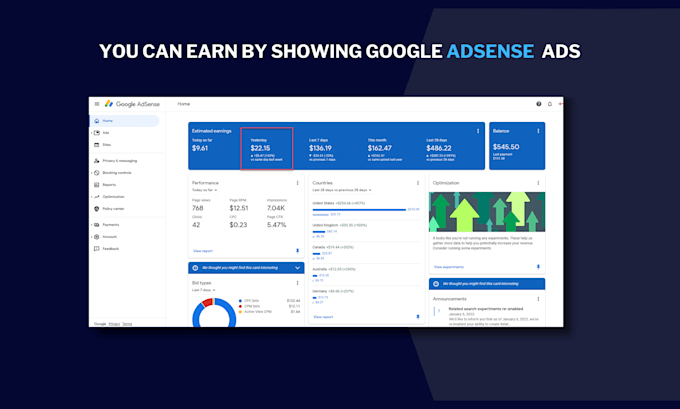The width and height of the screenshot is (680, 409).
Task: Expand the Ads sidebar section arrow
Action: pos(92,133)
